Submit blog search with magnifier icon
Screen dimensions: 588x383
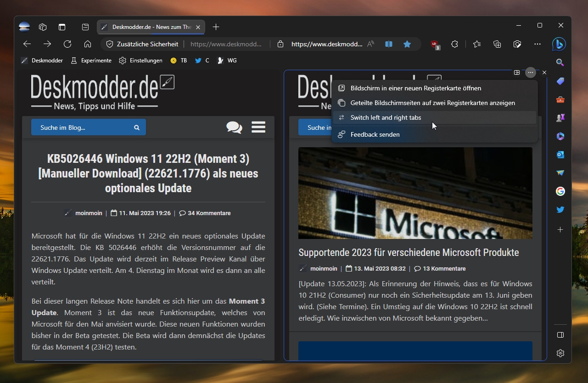137,128
